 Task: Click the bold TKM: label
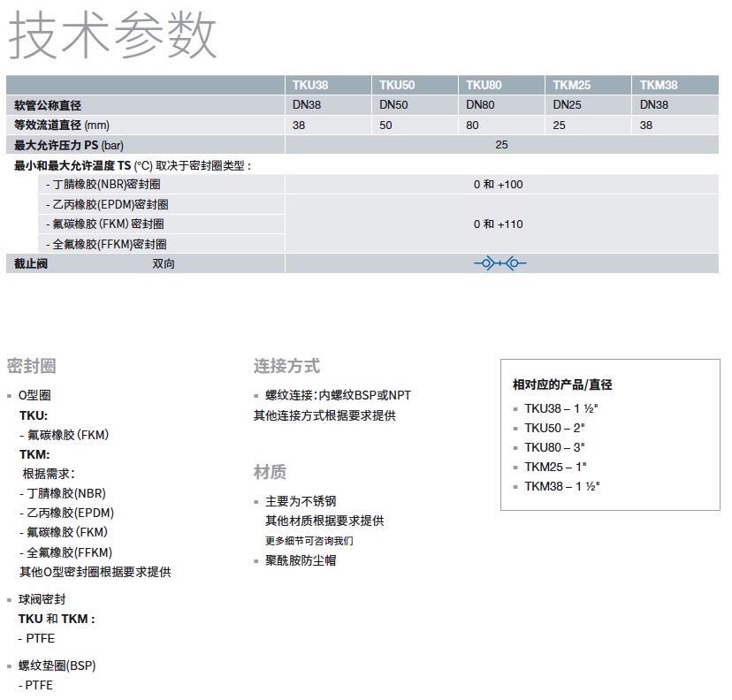point(34,454)
